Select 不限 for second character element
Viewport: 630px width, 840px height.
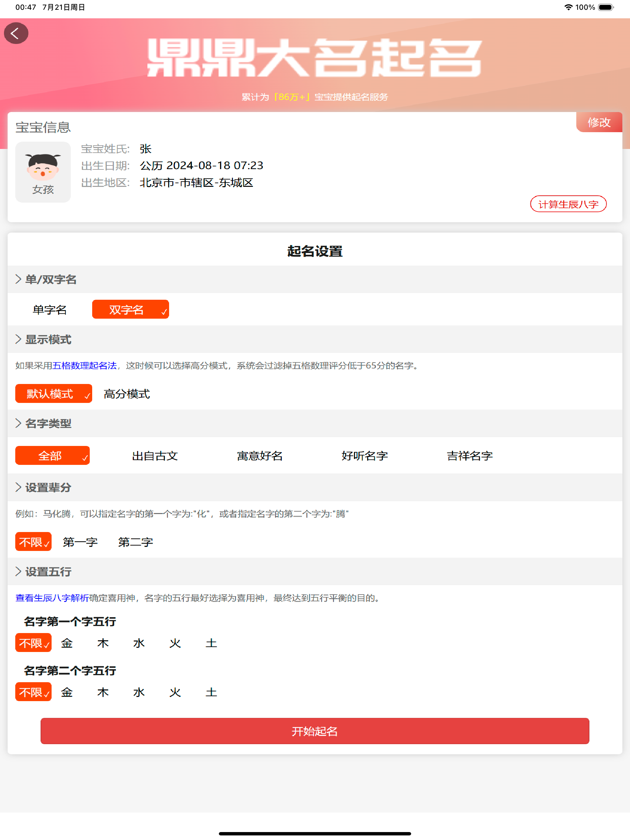coord(33,692)
